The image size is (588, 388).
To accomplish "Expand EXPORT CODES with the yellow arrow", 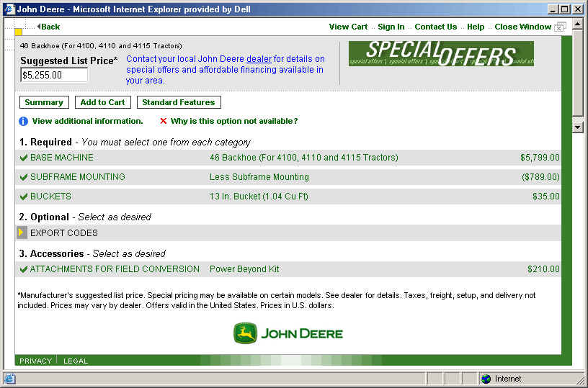I will tap(22, 233).
